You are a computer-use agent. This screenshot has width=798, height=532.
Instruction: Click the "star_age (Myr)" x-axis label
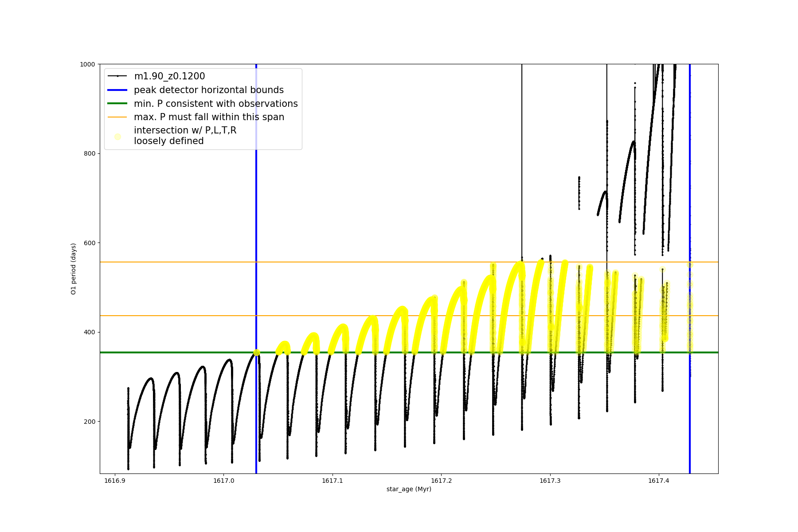tap(409, 489)
